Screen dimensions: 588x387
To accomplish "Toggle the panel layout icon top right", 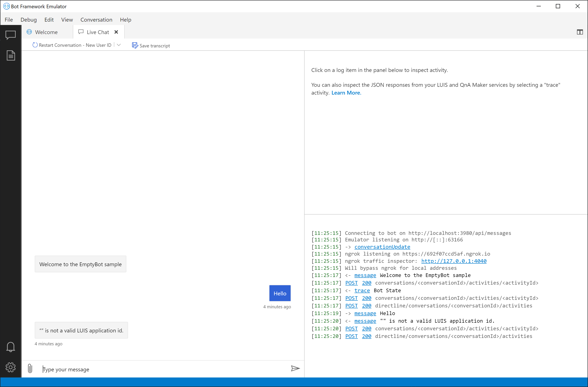I will 580,32.
